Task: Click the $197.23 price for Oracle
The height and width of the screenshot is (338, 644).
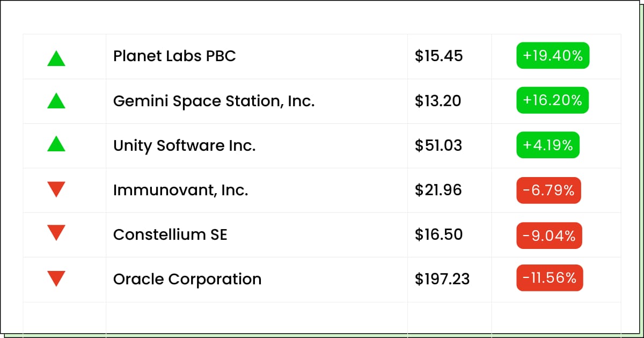Action: pyautogui.click(x=442, y=279)
